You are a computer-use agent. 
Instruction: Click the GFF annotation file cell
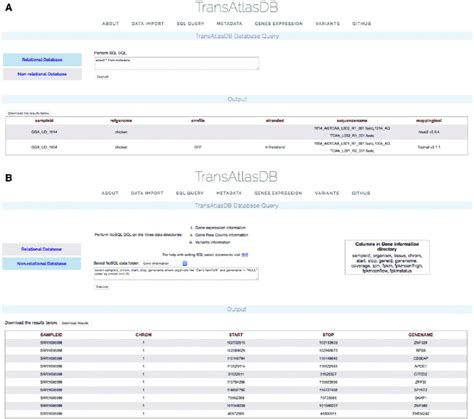(198, 147)
